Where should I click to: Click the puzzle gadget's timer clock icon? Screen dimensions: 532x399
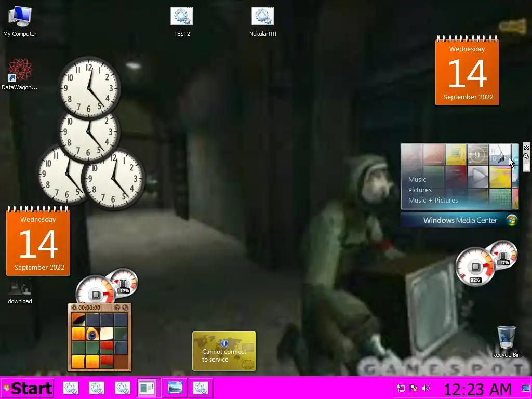74,308
